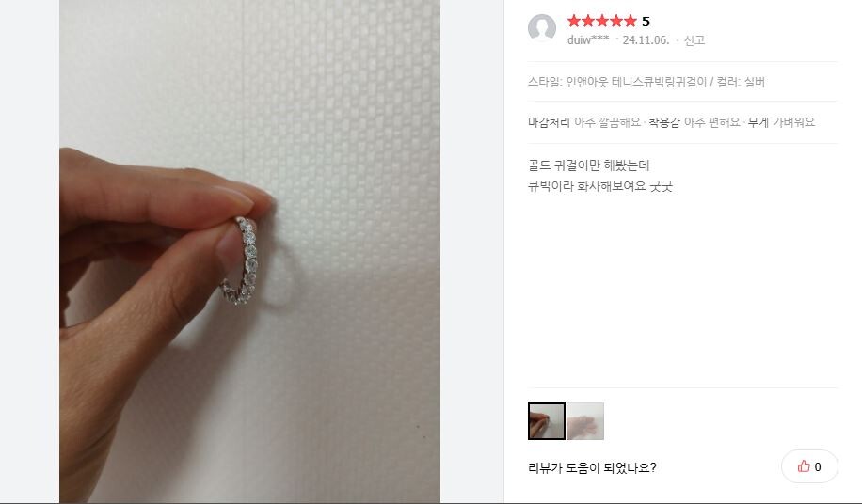The height and width of the screenshot is (504, 862).
Task: Click the review date 24.11.06.
Action: point(646,40)
